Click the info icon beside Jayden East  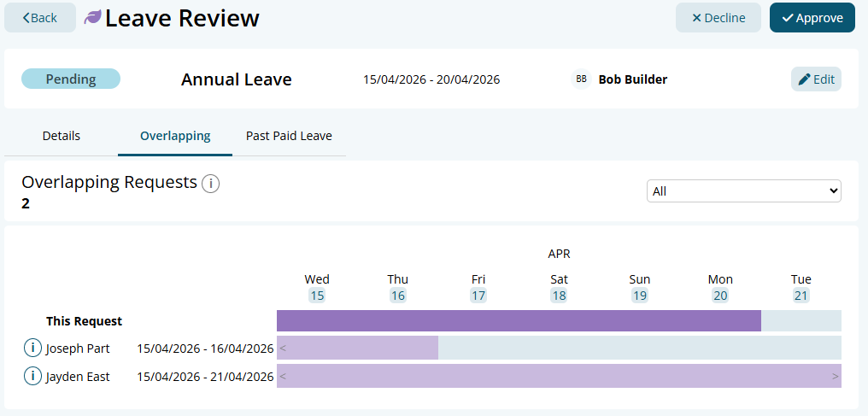[32, 377]
